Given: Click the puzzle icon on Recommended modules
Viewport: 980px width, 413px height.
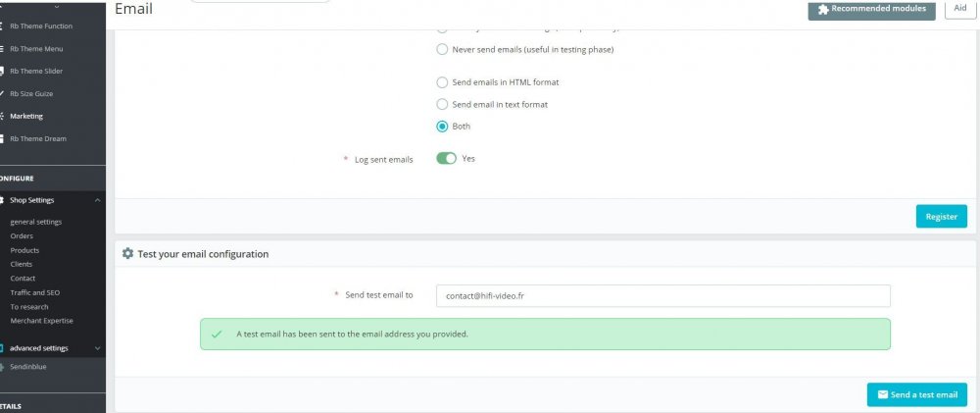Looking at the screenshot, I should coord(822,9).
